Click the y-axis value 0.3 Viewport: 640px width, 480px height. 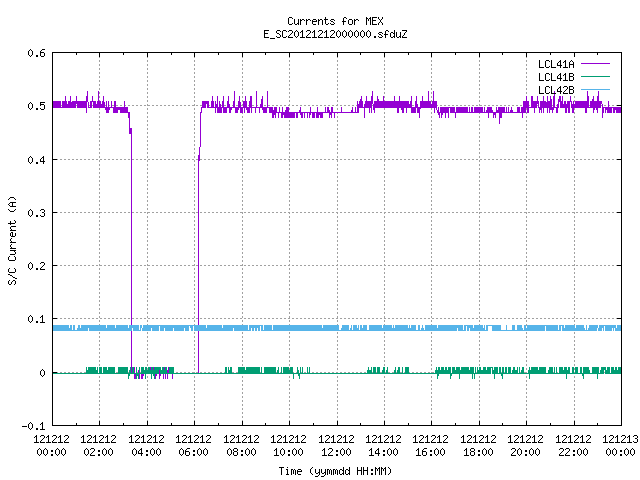[36, 213]
